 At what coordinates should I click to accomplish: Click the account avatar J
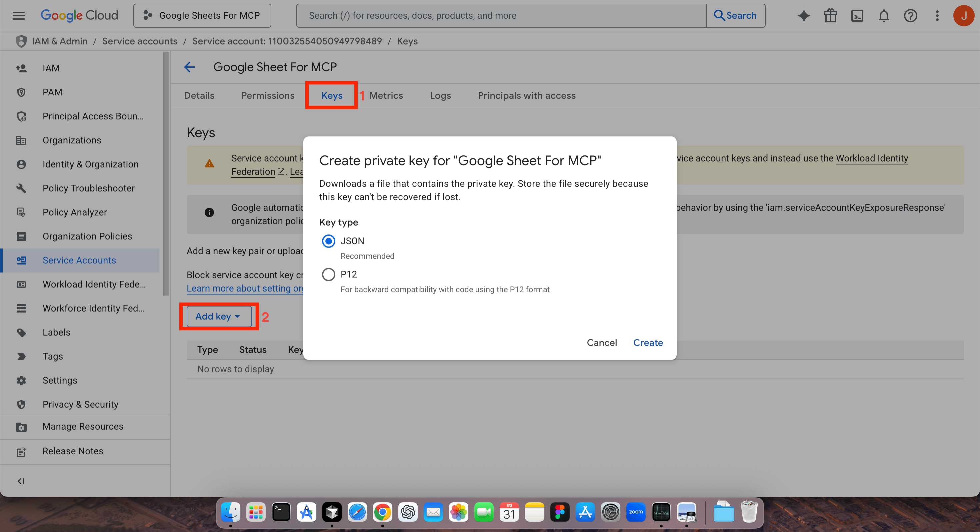(964, 16)
